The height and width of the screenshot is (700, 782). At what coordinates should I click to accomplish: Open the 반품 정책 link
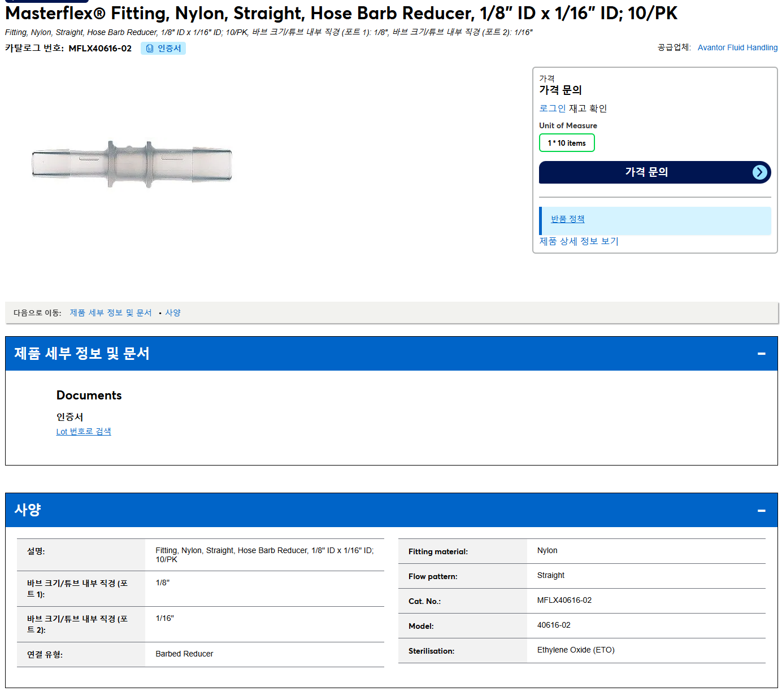coord(567,219)
